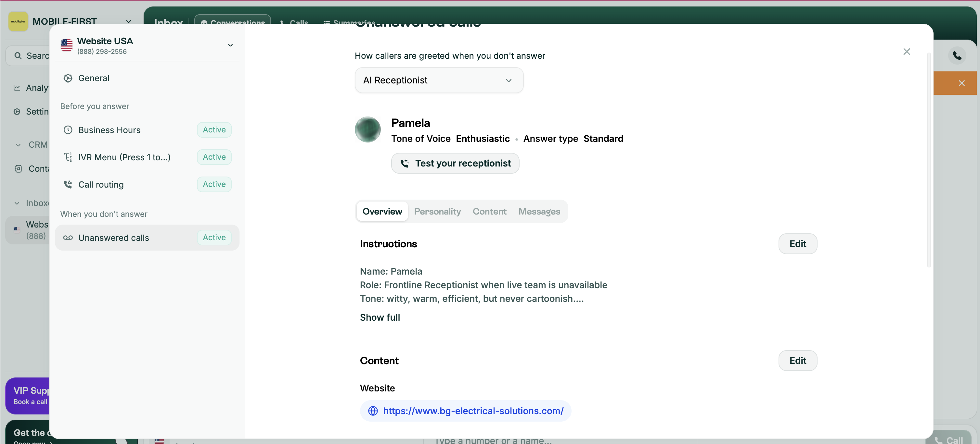Click the Call routing phone icon
This screenshot has height=444, width=980.
click(68, 184)
